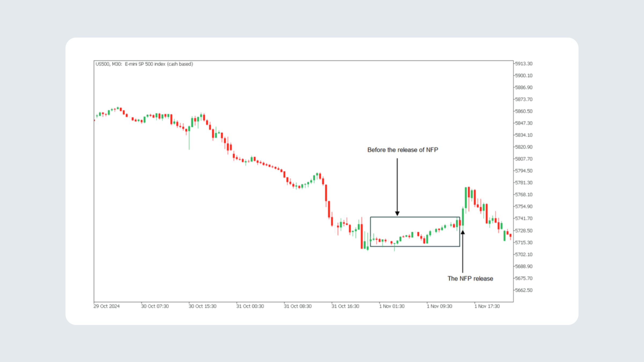Click price level 5754.90 on the axis
Image resolution: width=644 pixels, height=362 pixels.
click(x=524, y=206)
